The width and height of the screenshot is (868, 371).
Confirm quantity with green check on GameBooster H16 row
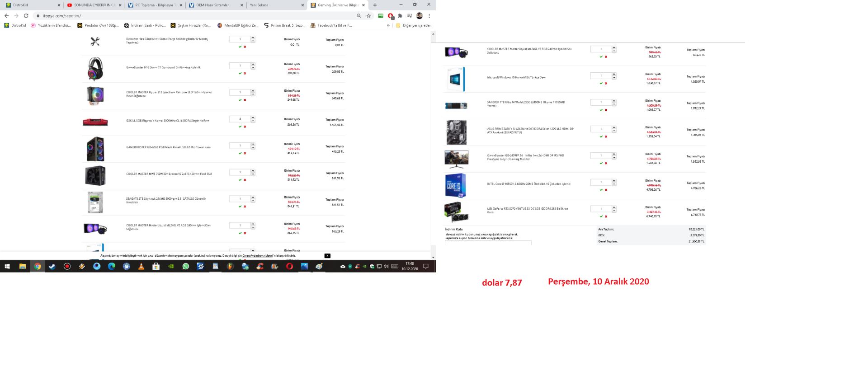(240, 73)
